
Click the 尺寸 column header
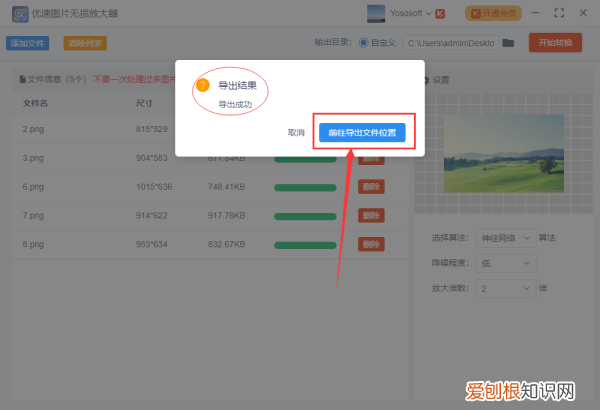pos(144,103)
